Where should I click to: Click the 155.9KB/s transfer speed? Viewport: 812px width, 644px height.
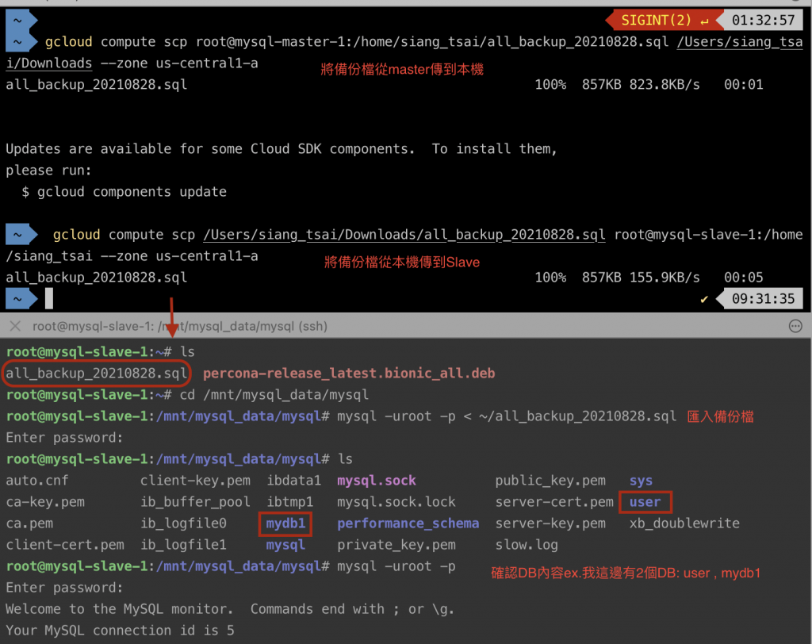click(x=665, y=277)
